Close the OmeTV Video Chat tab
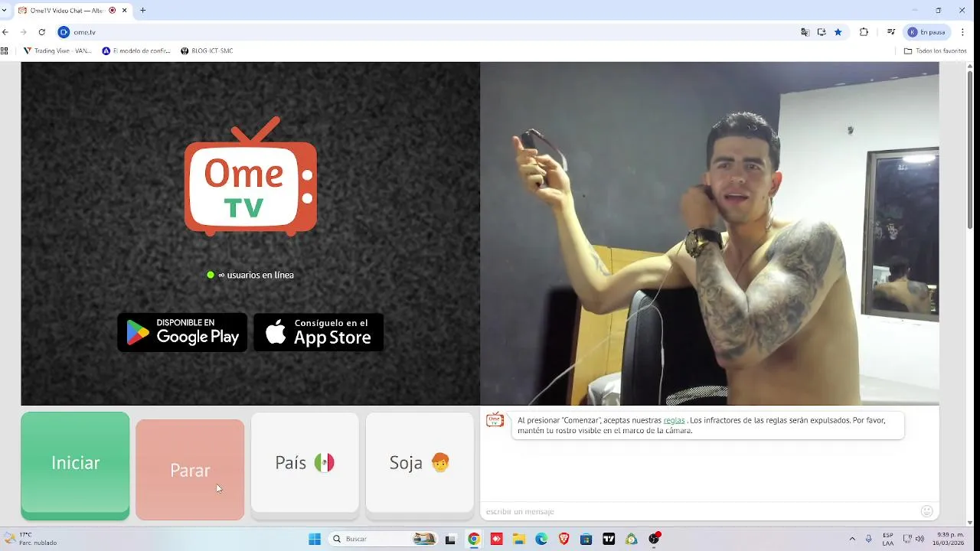The image size is (980, 551). [124, 11]
